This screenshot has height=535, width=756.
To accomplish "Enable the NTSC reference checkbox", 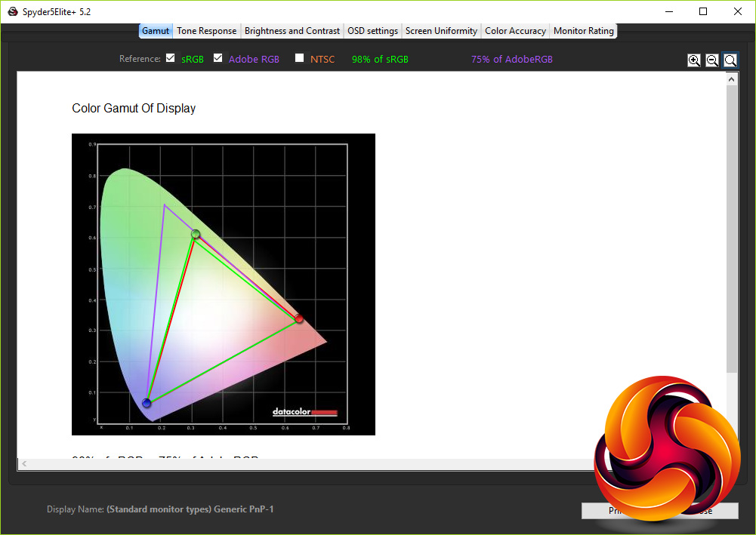I will tap(300, 58).
